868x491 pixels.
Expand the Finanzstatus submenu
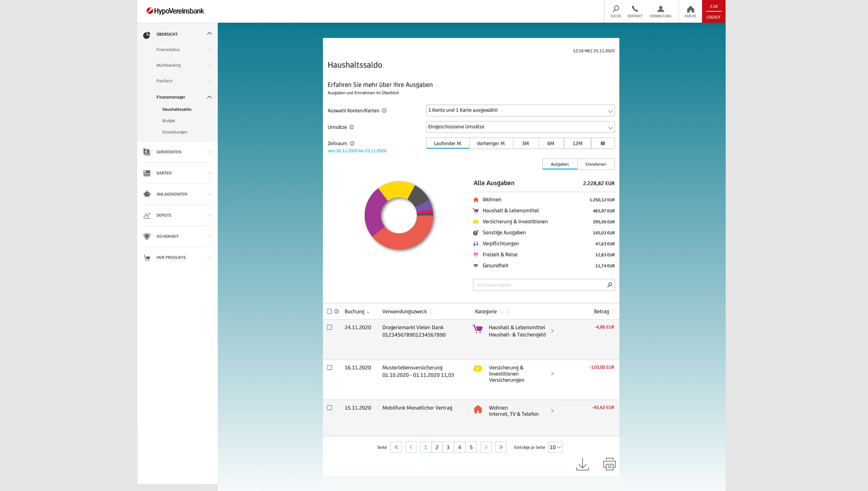[x=209, y=50]
